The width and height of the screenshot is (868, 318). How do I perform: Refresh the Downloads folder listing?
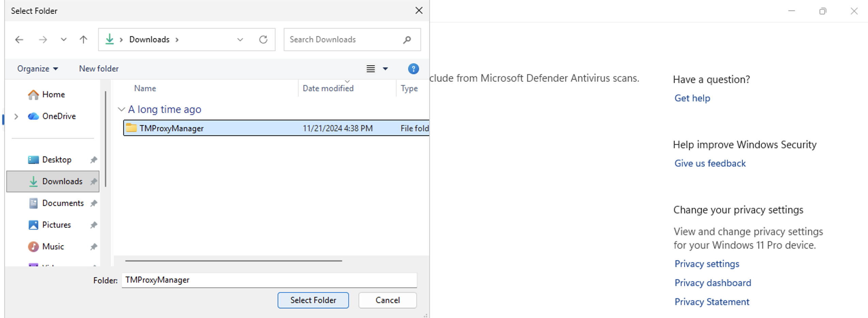[x=263, y=40]
